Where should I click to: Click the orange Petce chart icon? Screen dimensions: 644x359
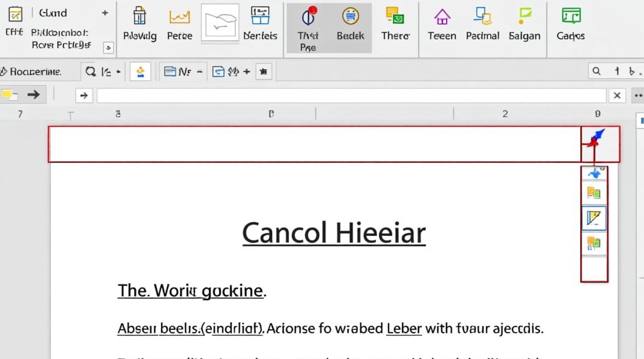pos(180,17)
